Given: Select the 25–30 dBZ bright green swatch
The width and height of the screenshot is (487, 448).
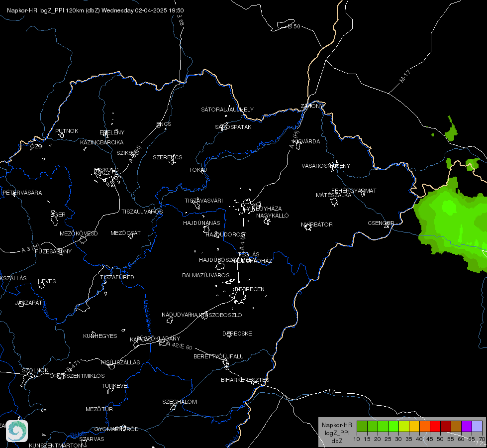Looking at the screenshot, I should [393, 426].
